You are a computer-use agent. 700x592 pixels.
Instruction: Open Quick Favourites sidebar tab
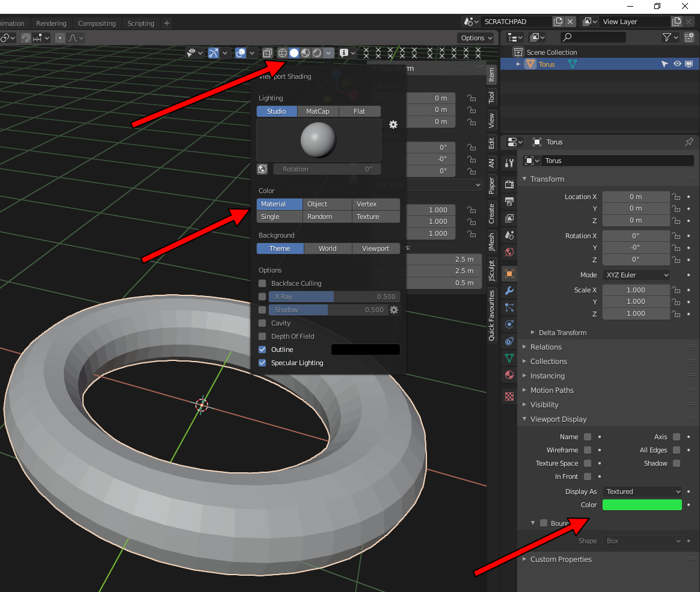point(491,315)
